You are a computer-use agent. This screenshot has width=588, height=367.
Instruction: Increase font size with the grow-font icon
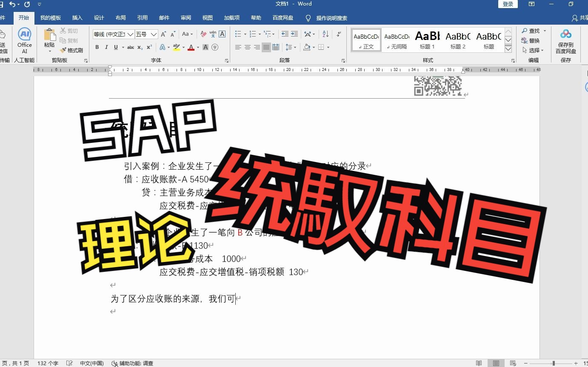coord(163,34)
